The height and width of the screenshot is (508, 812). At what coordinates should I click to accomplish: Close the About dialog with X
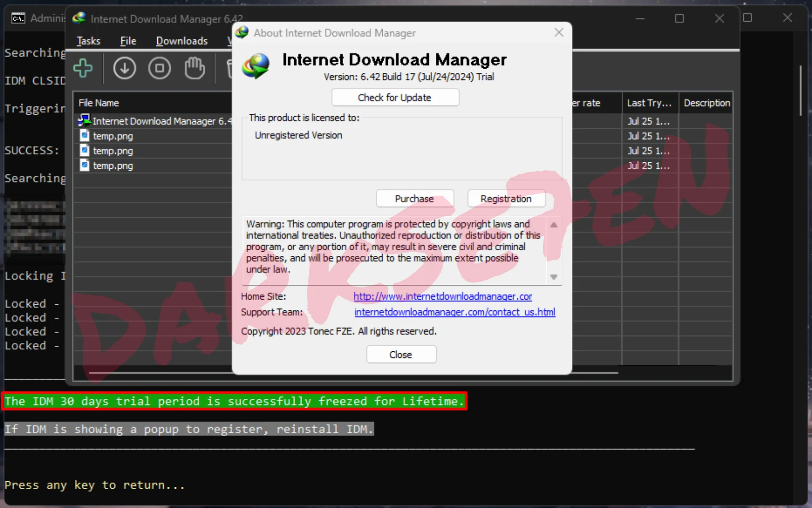point(559,32)
